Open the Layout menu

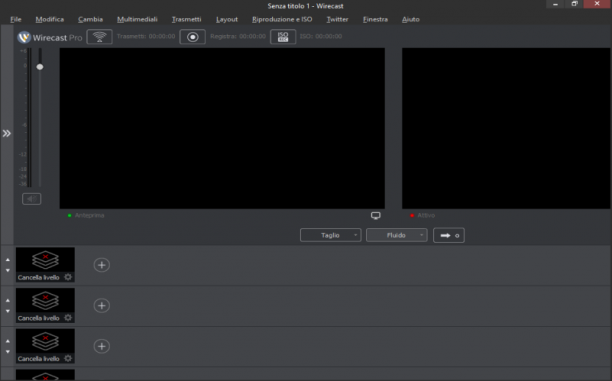click(x=227, y=19)
